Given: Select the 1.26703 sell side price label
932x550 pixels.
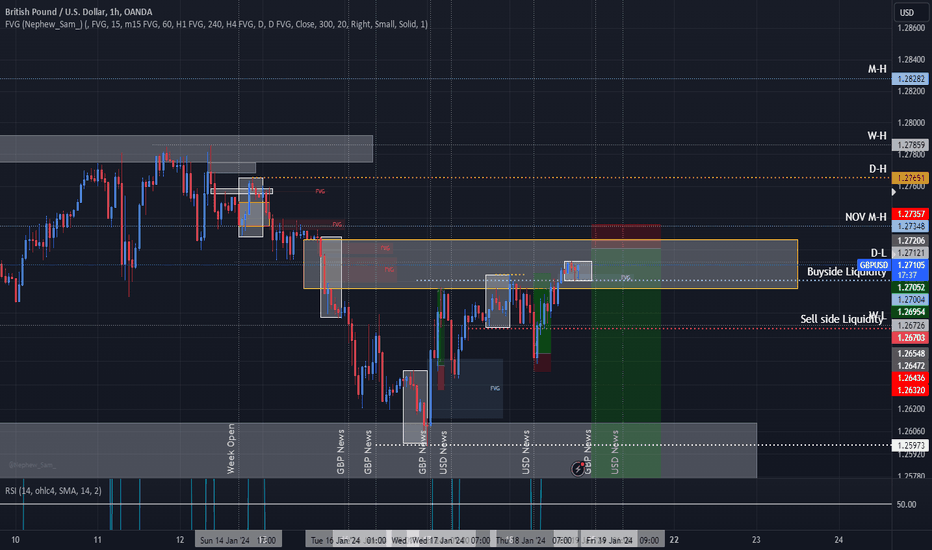Looking at the screenshot, I should (x=911, y=338).
